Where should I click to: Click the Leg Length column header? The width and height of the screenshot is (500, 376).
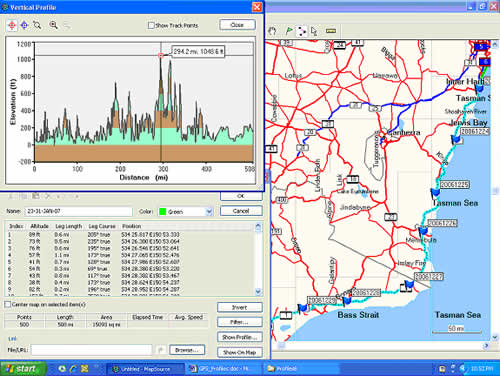[x=69, y=226]
